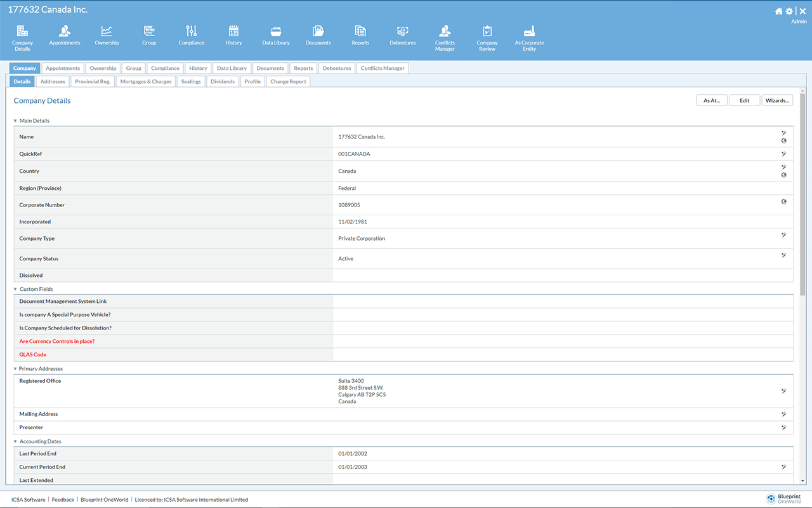812x508 pixels.
Task: Open the As Corporate Entity icon
Action: (529, 38)
